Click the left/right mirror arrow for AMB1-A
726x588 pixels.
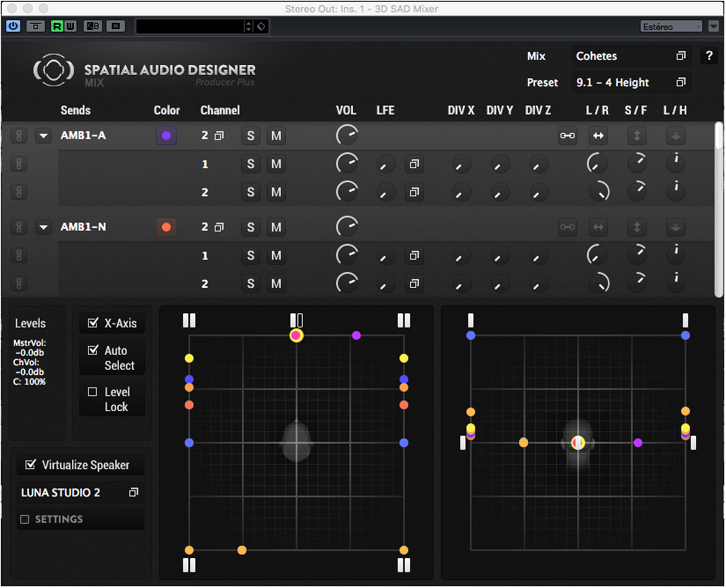(x=598, y=136)
